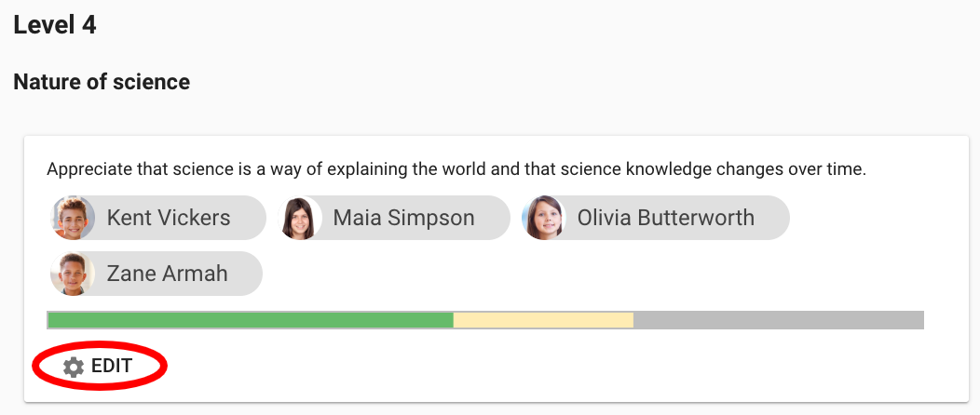Select the Maia Simpson name label
The width and height of the screenshot is (980, 415).
403,218
